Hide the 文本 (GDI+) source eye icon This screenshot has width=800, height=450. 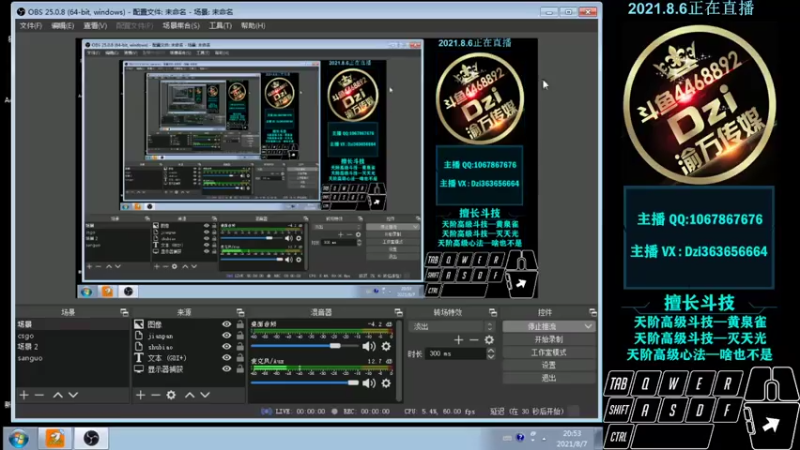tap(227, 358)
